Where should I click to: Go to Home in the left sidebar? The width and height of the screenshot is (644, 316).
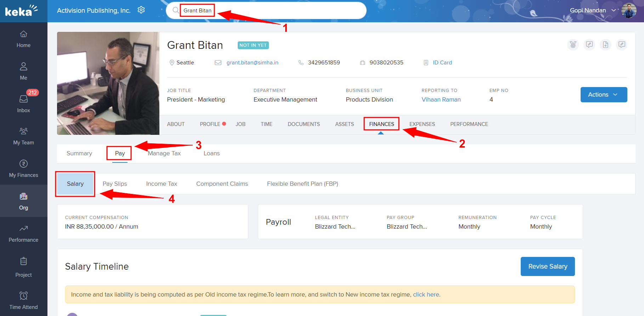[23, 39]
